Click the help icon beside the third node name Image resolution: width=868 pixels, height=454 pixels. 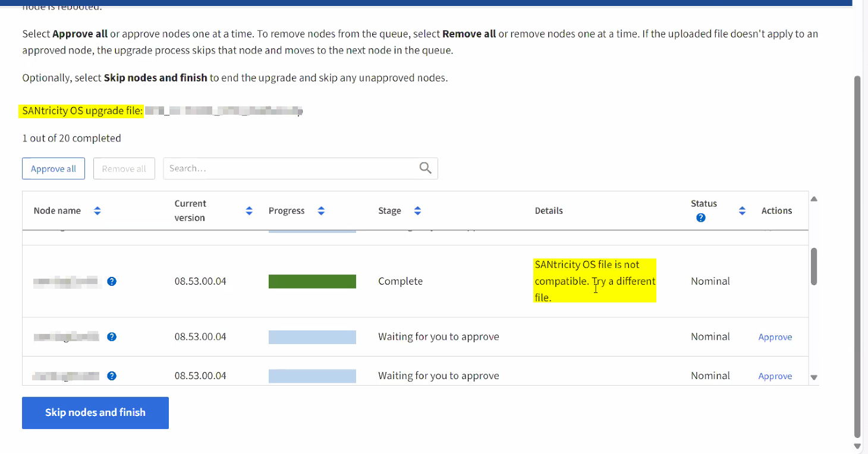pos(112,376)
